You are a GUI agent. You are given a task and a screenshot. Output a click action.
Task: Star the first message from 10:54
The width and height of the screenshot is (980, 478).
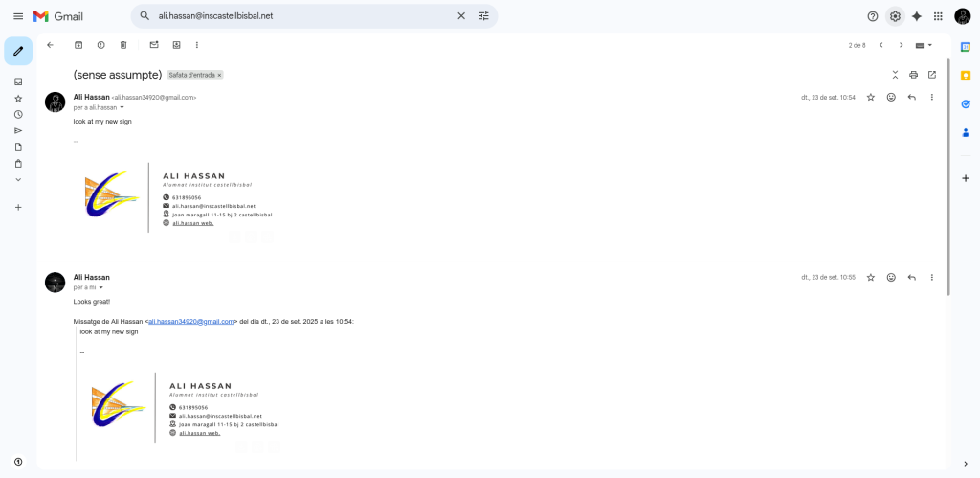pos(870,97)
